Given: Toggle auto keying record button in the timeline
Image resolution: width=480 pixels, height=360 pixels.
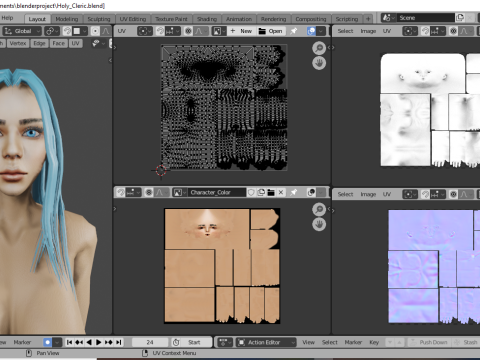Looking at the screenshot, I should 48,342.
